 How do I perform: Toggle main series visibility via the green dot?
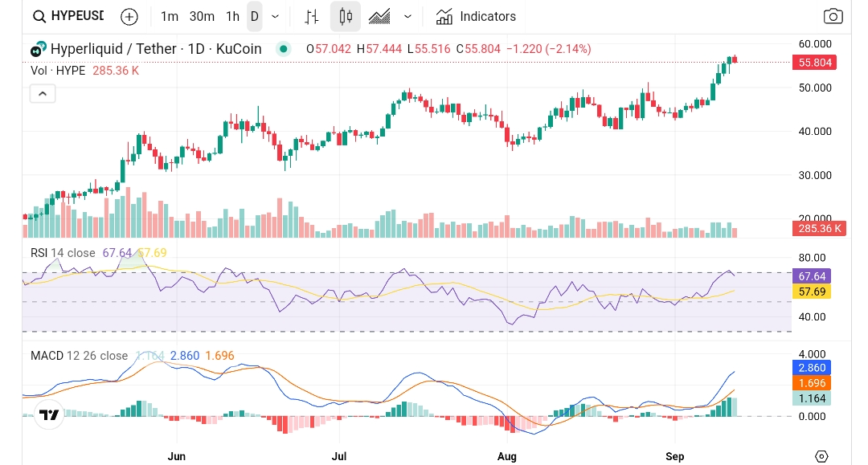click(283, 49)
